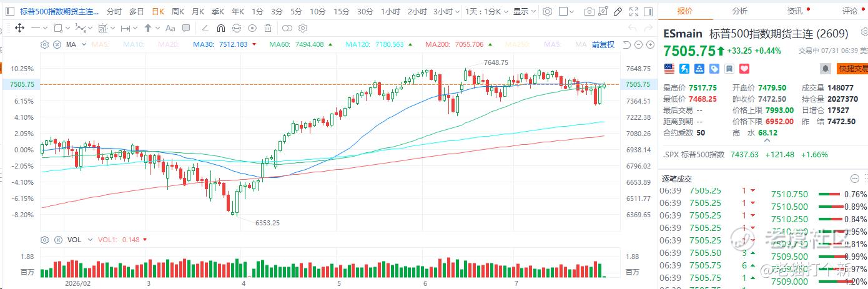Toggle MA indicator off with X icon
The width and height of the screenshot is (868, 289).
point(57,44)
